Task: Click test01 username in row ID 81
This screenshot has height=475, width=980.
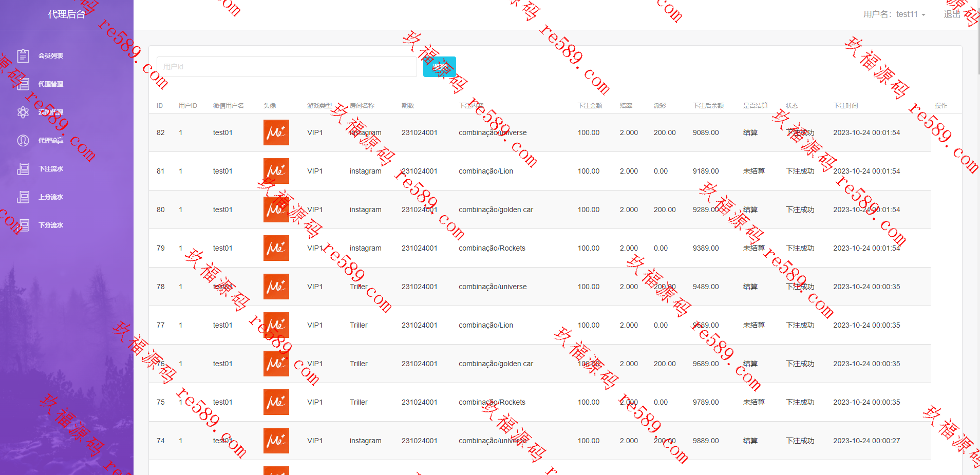Action: pyautogui.click(x=223, y=171)
